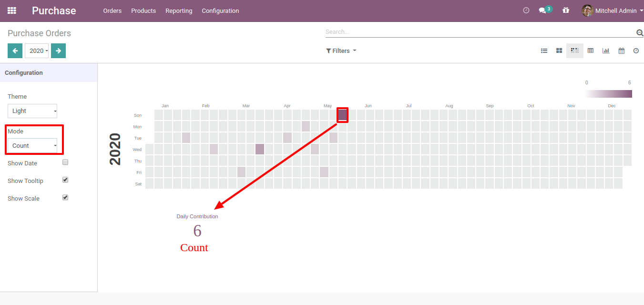
Task: Open the Mode dropdown set to Count
Action: tap(32, 146)
